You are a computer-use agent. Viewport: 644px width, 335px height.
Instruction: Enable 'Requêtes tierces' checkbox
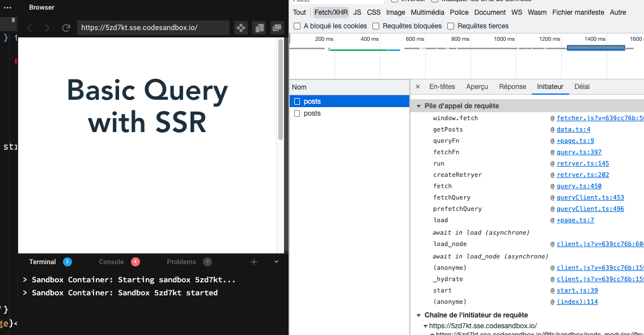pyautogui.click(x=451, y=26)
